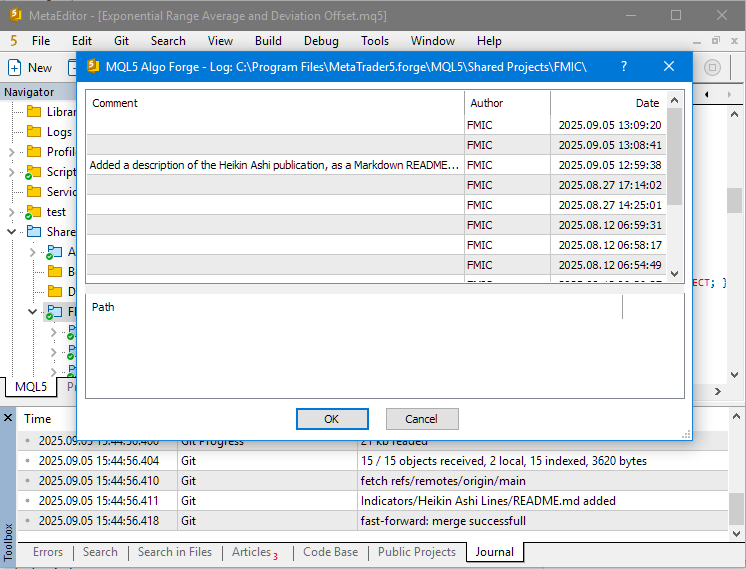Expand the test folder node

tap(11, 212)
